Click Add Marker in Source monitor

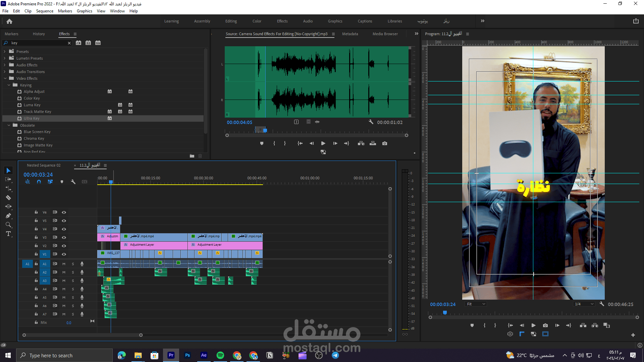point(262,143)
